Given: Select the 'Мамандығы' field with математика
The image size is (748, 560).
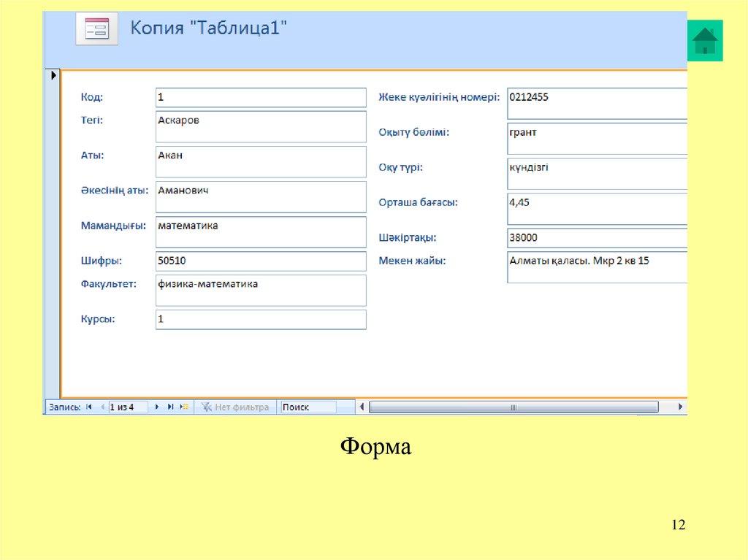Looking at the screenshot, I should [x=261, y=231].
